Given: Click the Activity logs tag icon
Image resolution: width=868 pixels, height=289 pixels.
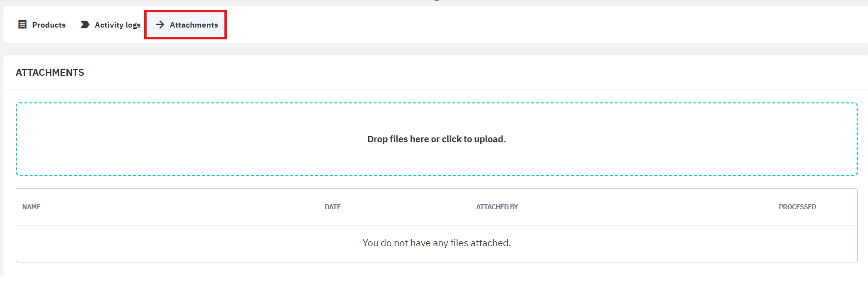Looking at the screenshot, I should click(85, 25).
